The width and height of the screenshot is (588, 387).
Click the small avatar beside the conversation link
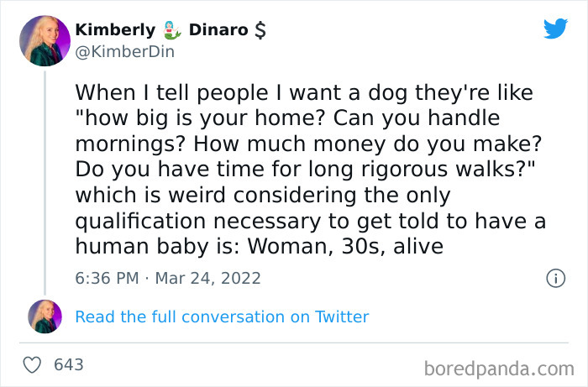[45, 316]
